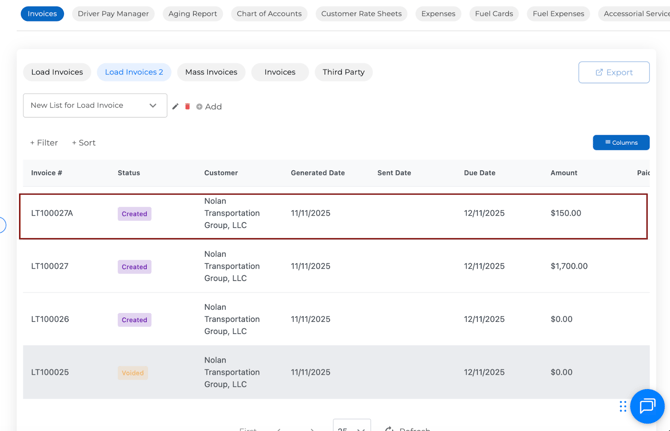The width and height of the screenshot is (670, 431).
Task: Click the Voided status badge on LT100025
Action: click(x=133, y=373)
